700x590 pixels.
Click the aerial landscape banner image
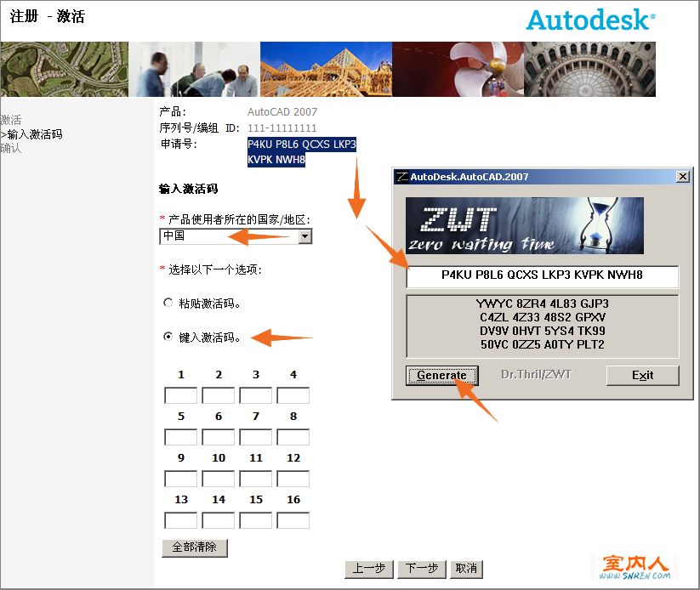point(65,69)
